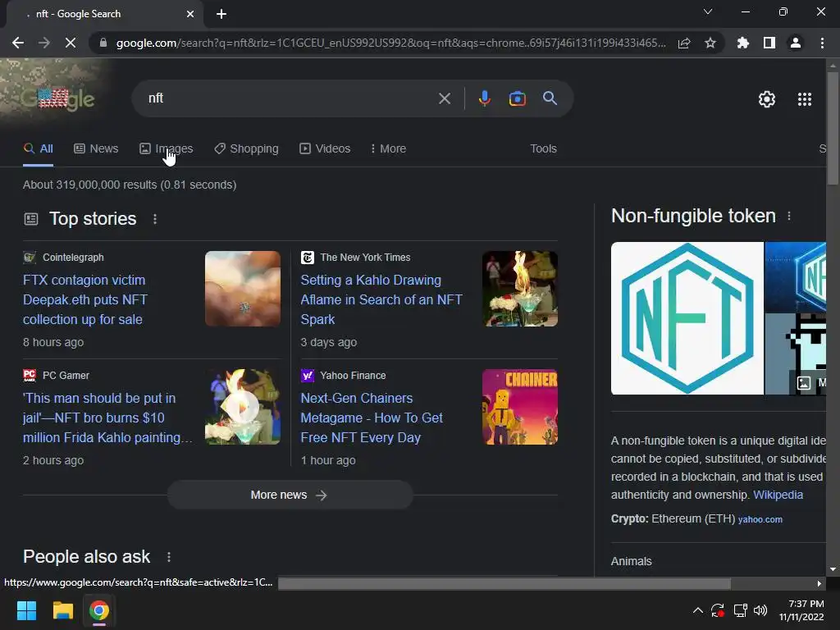Submit search with the magnifier icon
The image size is (840, 630).
550,98
